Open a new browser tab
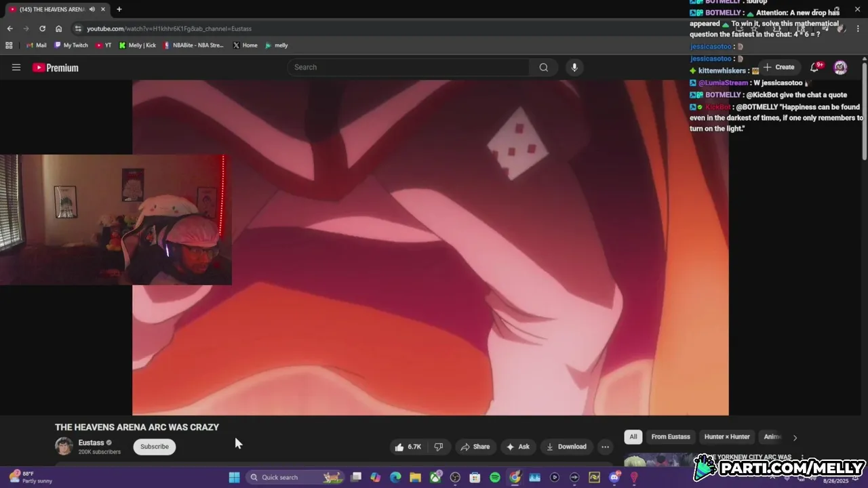 pyautogui.click(x=119, y=9)
